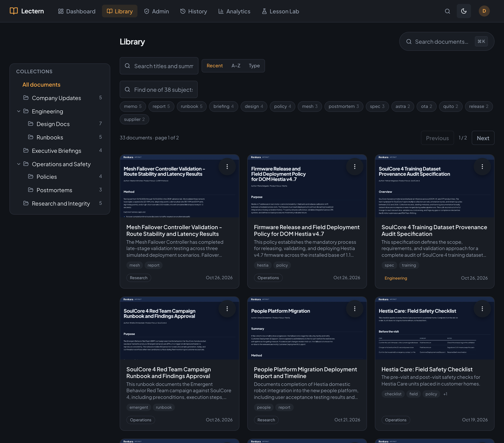Switch to Lesson Lab
Screen dimensions: 504x443
280,11
